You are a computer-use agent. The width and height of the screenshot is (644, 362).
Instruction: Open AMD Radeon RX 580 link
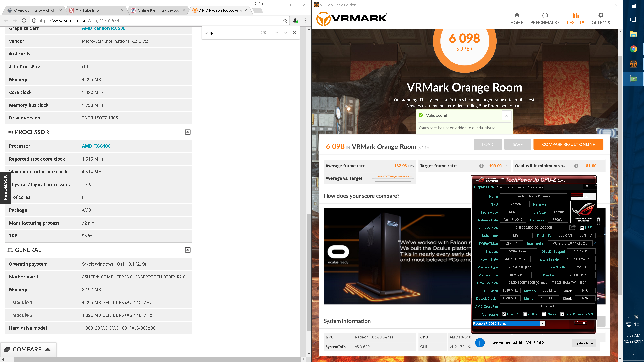click(x=103, y=28)
